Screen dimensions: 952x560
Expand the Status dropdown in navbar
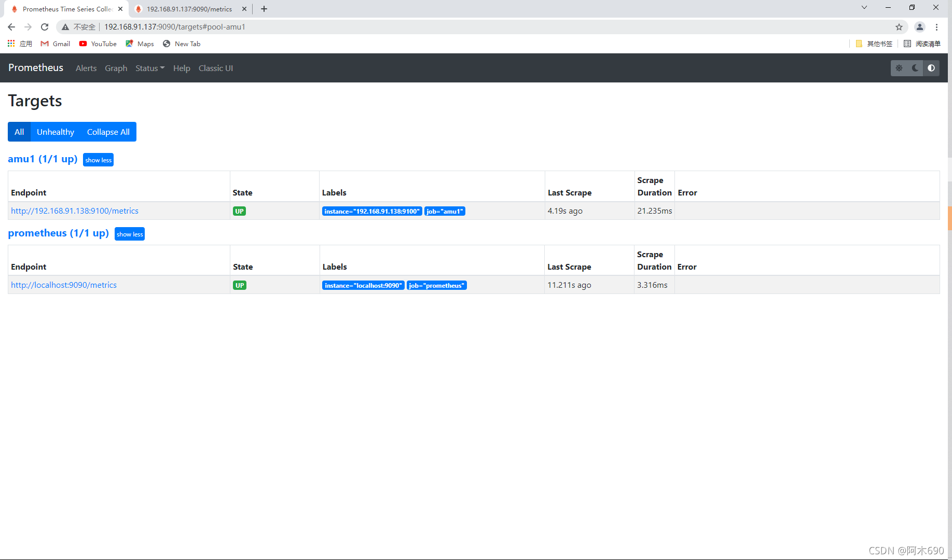click(150, 68)
